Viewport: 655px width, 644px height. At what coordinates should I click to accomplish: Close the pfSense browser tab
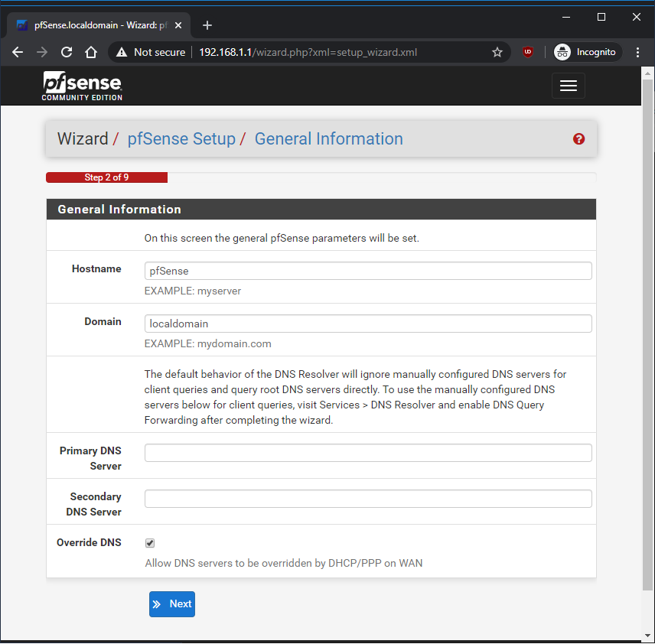pyautogui.click(x=178, y=25)
